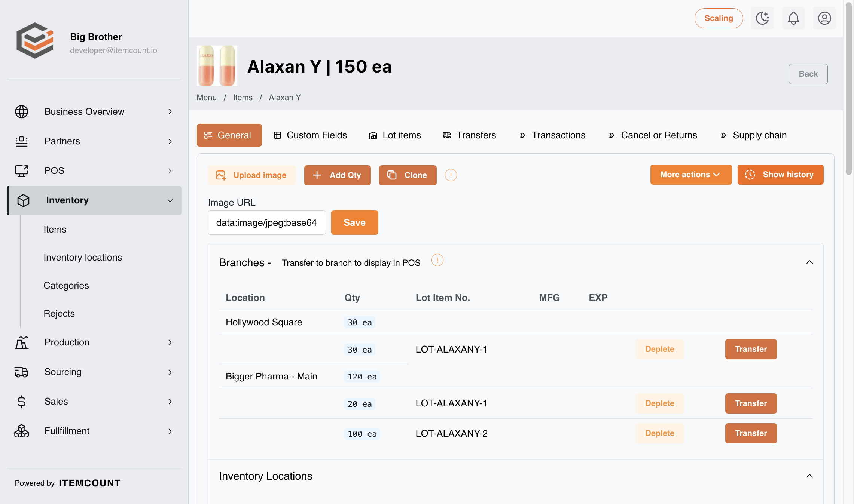Toggle dark mode moon icon
This screenshot has height=504, width=854.
click(x=762, y=18)
